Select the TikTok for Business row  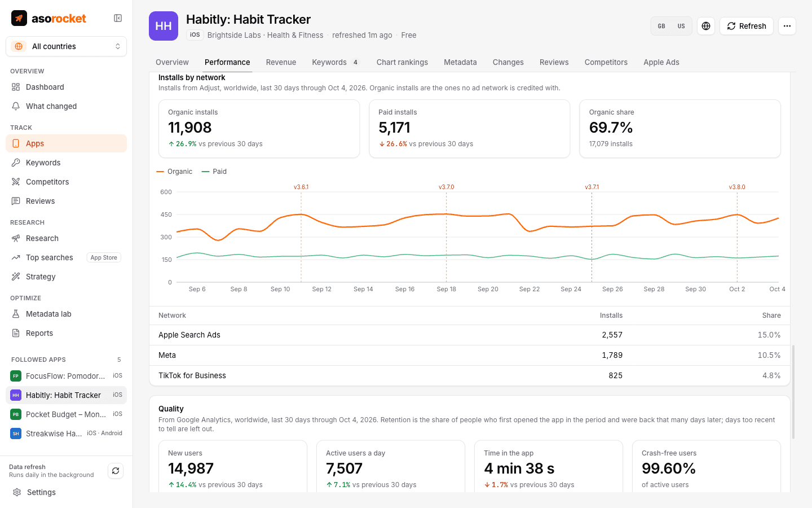tap(470, 375)
